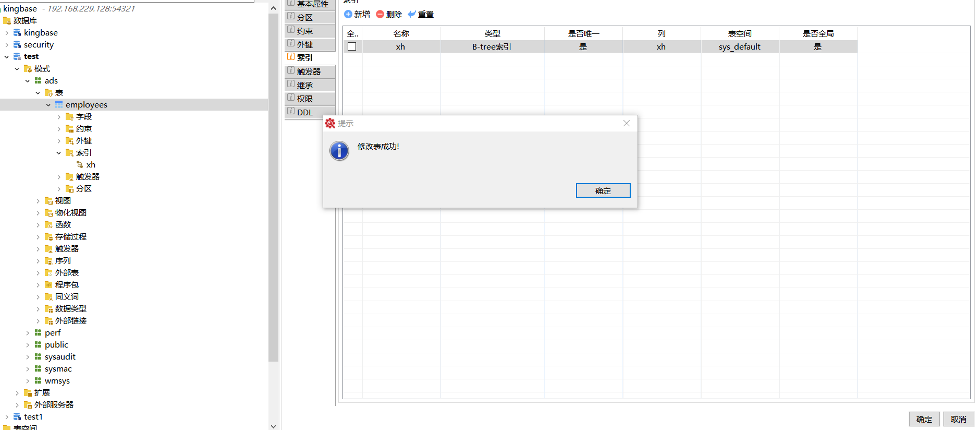Click the 新增 (add) plus icon
980x430 pixels.
[x=348, y=14]
